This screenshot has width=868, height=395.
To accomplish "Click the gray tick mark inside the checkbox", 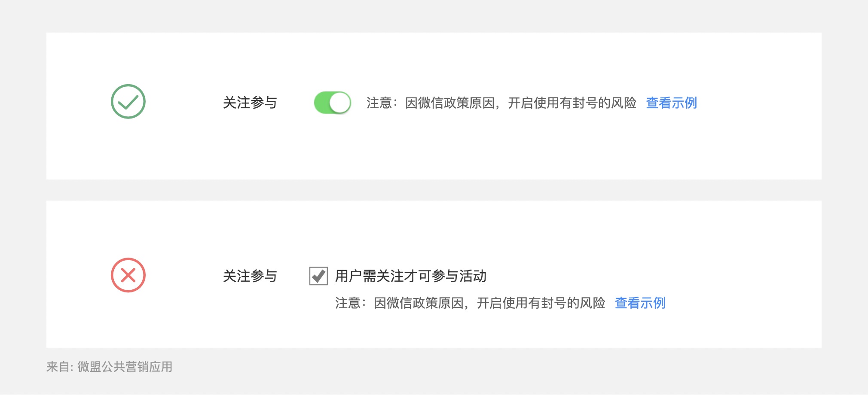I will (318, 276).
